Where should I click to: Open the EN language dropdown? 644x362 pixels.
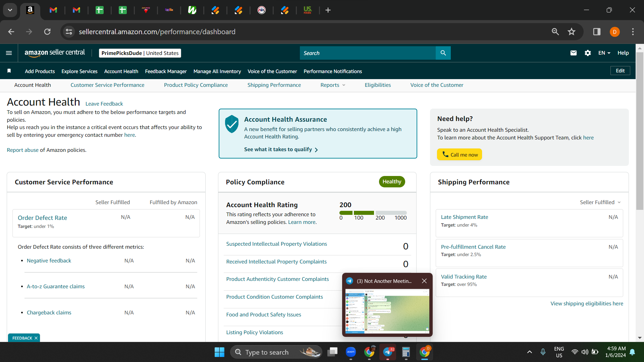[604, 53]
